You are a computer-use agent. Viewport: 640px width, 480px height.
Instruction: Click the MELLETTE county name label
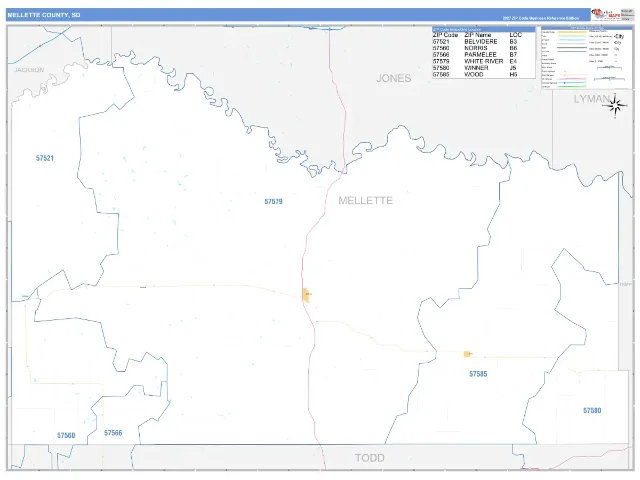365,200
